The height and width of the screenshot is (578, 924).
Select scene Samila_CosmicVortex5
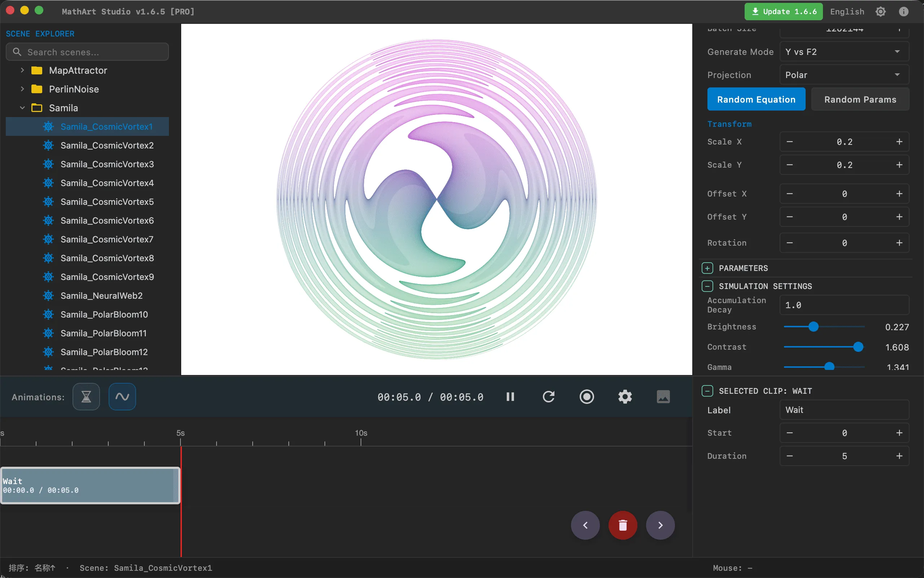click(87, 202)
